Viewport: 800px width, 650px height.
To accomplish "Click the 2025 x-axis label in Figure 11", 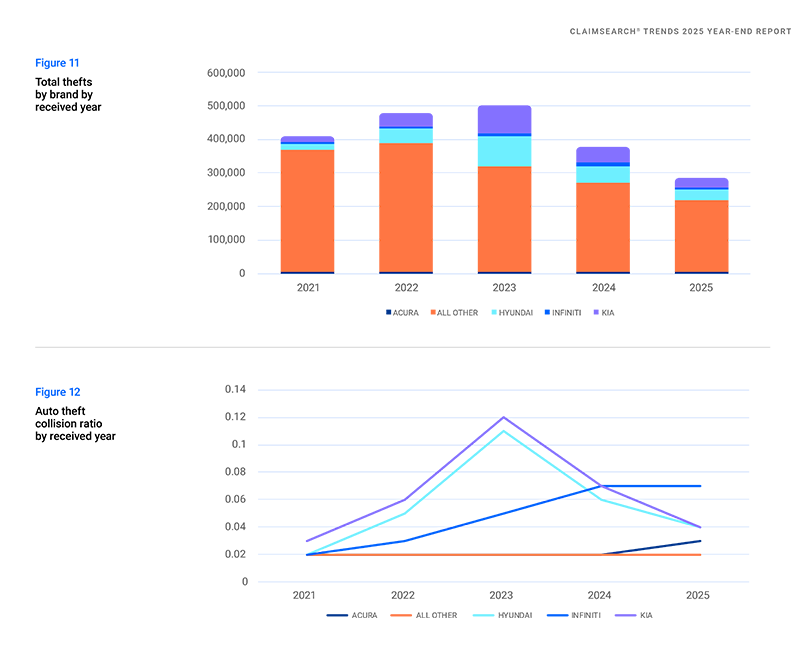I will (x=701, y=288).
